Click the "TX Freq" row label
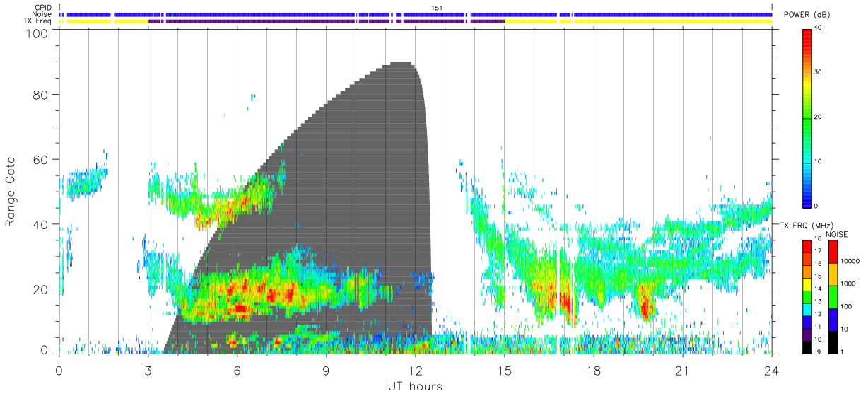 click(x=37, y=21)
